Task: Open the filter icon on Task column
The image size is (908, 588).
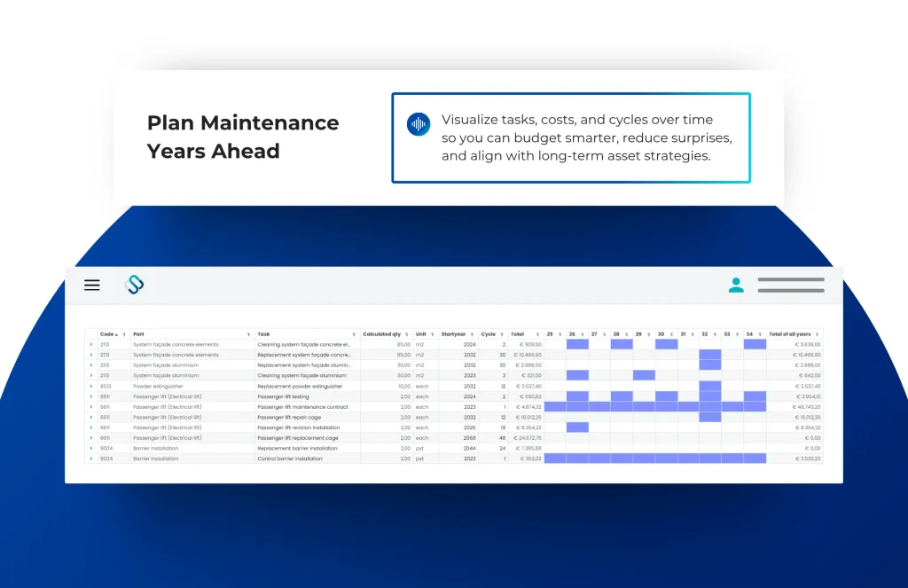Action: (354, 334)
